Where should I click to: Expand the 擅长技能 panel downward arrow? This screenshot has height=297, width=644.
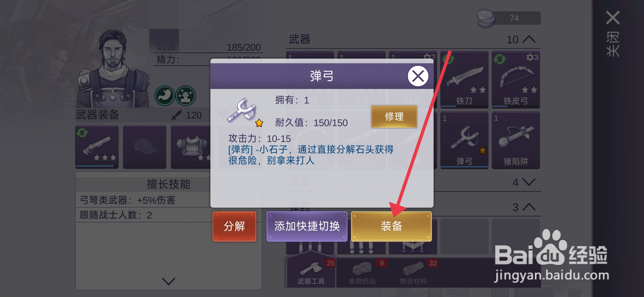pyautogui.click(x=169, y=281)
